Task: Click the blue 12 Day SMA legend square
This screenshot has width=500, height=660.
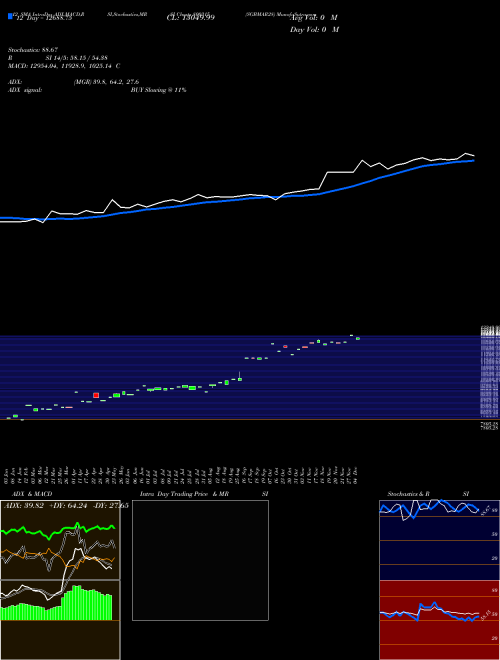Action: point(10,16)
